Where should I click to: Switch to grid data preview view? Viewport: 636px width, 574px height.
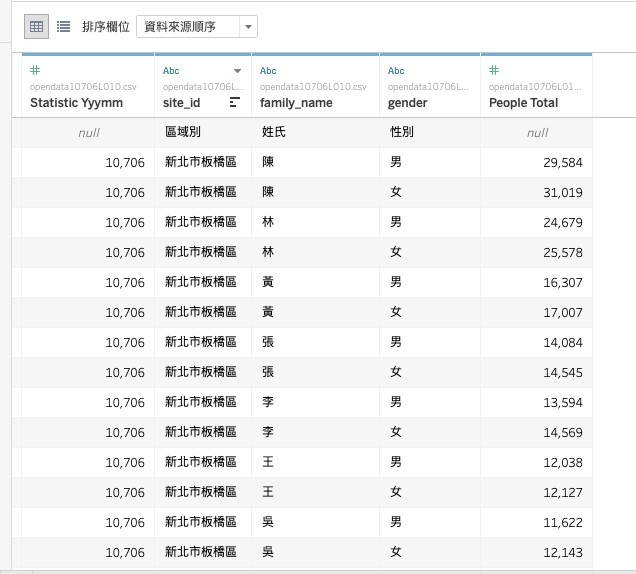(36, 27)
